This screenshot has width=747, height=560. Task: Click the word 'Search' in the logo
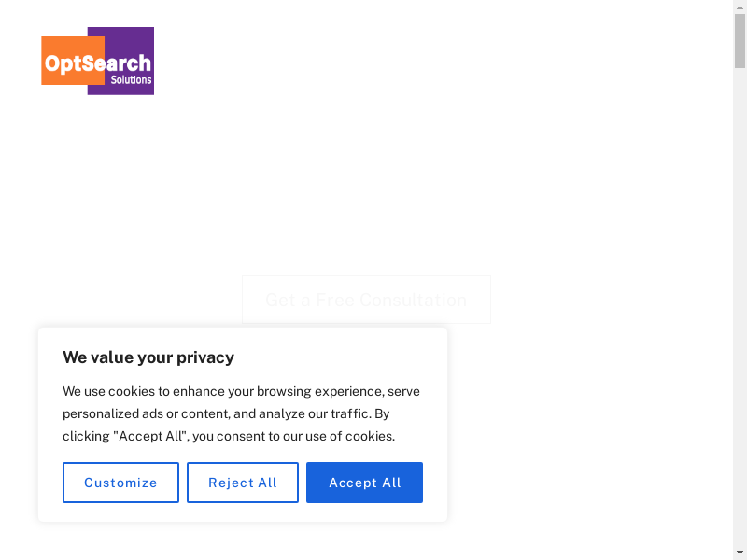pyautogui.click(x=120, y=63)
